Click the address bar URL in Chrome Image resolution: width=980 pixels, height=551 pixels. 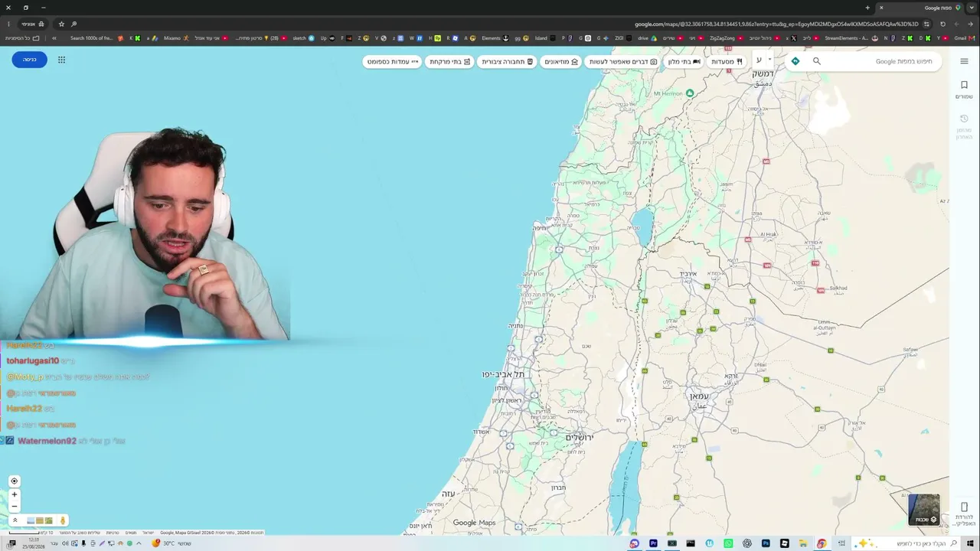click(776, 24)
